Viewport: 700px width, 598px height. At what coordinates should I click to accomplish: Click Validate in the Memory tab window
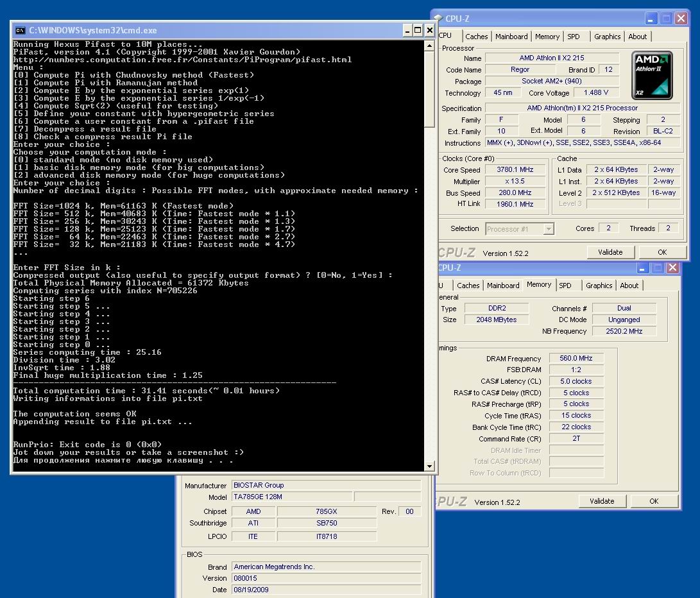tap(602, 501)
